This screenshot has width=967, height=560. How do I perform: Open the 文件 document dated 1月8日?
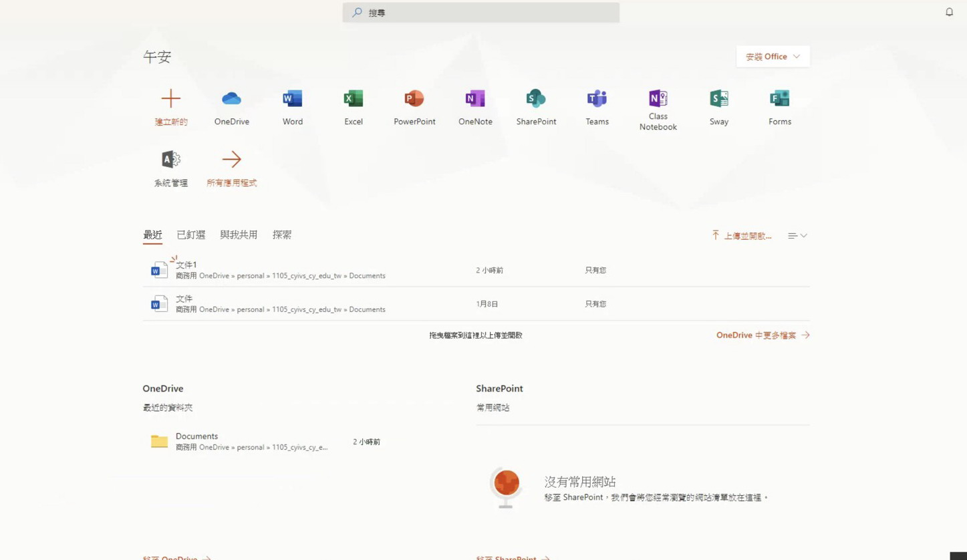pyautogui.click(x=184, y=299)
